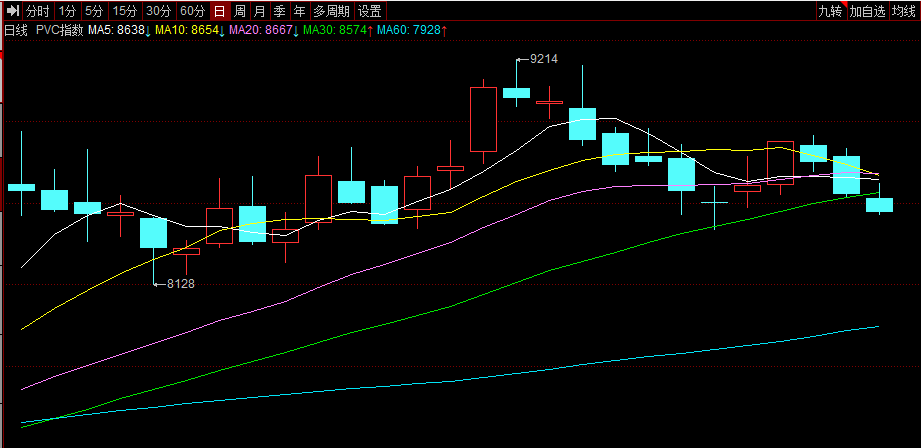Open the 设置 settings button

(x=370, y=10)
